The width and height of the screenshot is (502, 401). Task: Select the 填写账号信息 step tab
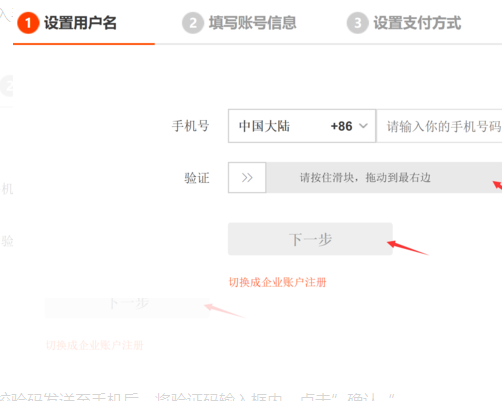[252, 23]
